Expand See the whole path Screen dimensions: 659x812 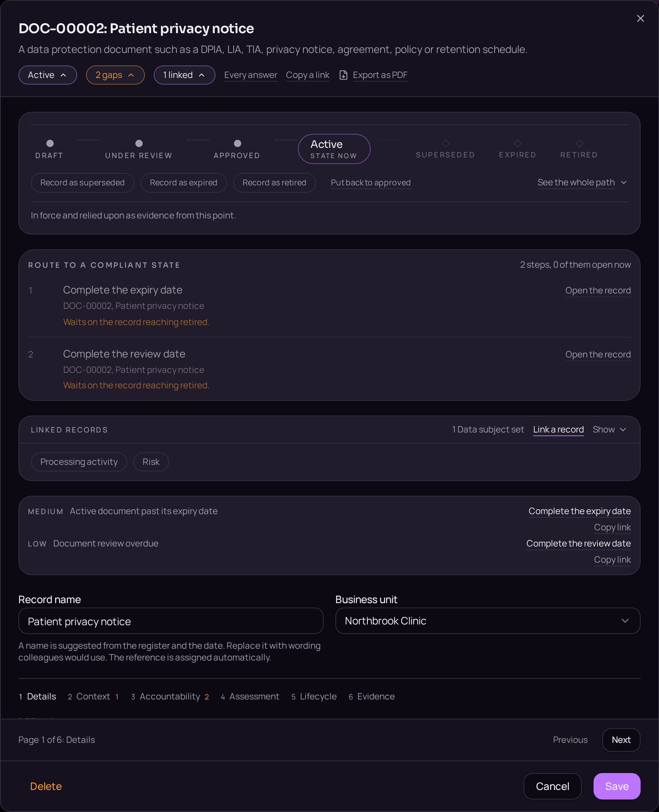pyautogui.click(x=582, y=183)
